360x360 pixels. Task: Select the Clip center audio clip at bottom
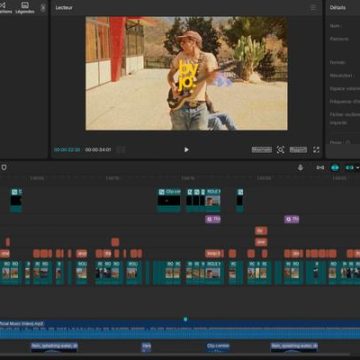pyautogui.click(x=218, y=347)
